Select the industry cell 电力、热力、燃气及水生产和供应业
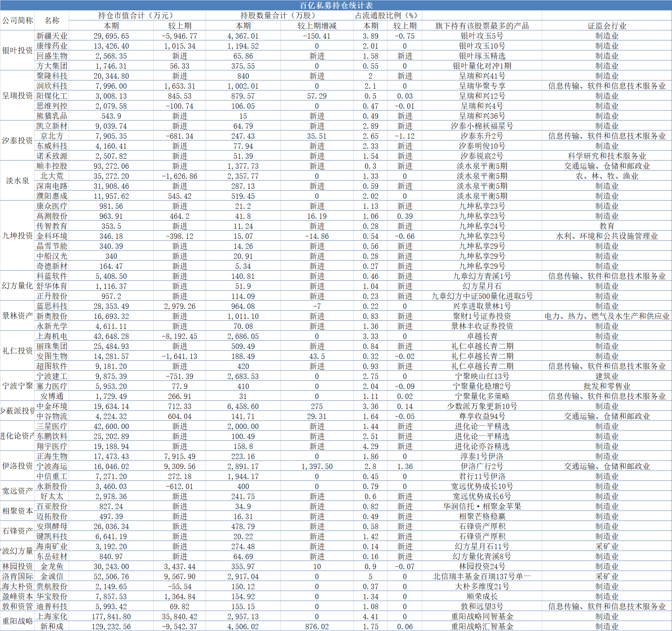The height and width of the screenshot is (631, 672). [x=607, y=316]
